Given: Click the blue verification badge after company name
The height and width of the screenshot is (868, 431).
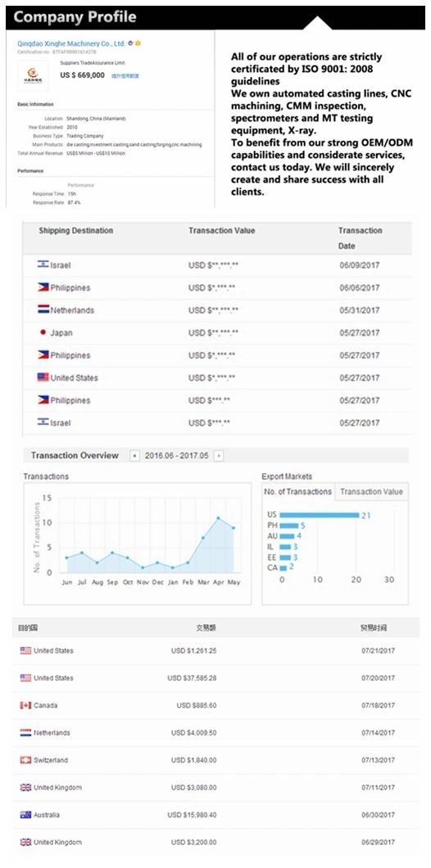Looking at the screenshot, I should (x=130, y=43).
